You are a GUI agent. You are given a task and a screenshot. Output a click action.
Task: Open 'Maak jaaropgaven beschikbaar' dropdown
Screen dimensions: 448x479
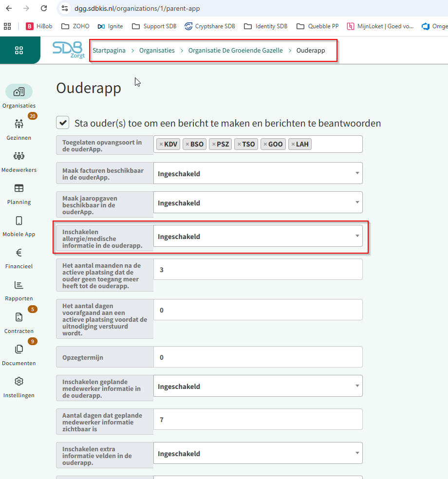258,203
